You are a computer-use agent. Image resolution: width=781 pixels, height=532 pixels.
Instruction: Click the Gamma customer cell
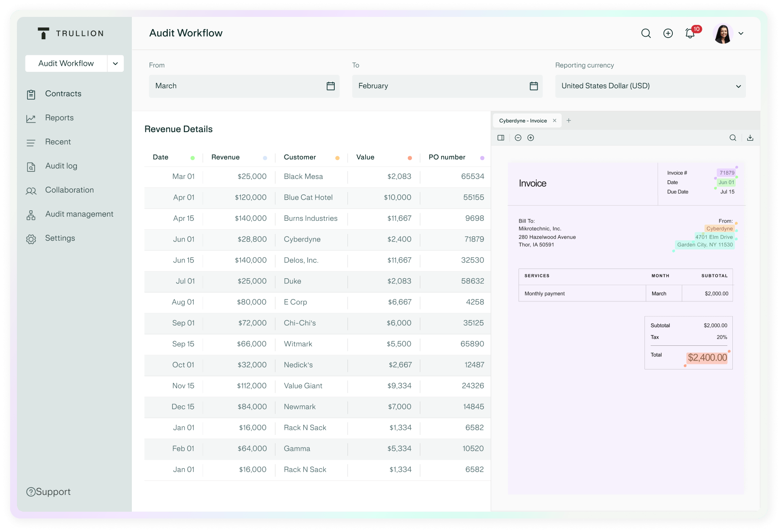297,449
